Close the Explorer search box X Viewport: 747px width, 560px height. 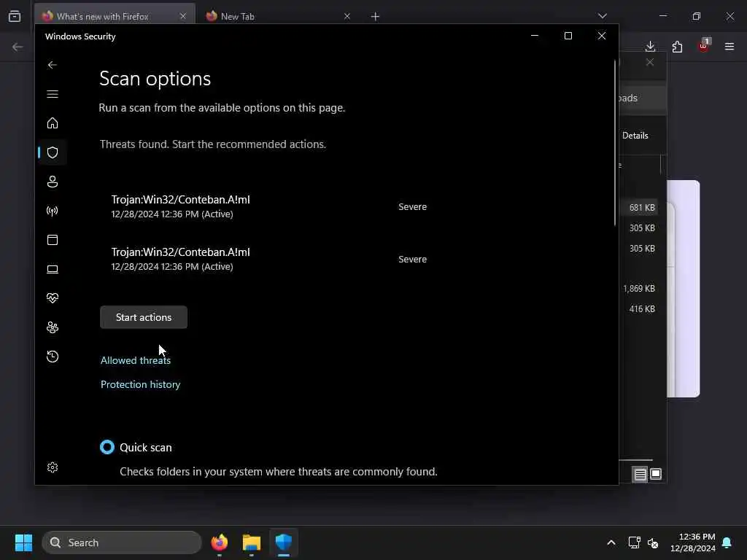(x=650, y=63)
